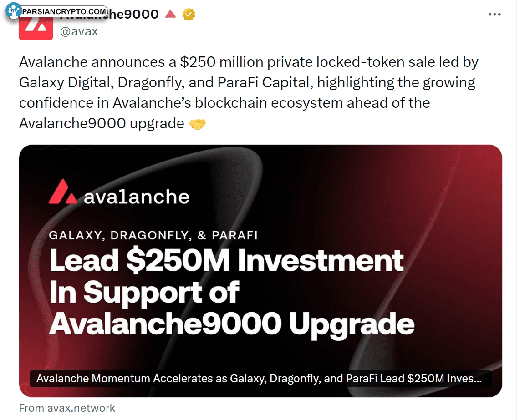Click the ParsianCrypto watermark logo icon
Screen dimensions: 530x420
14,11
